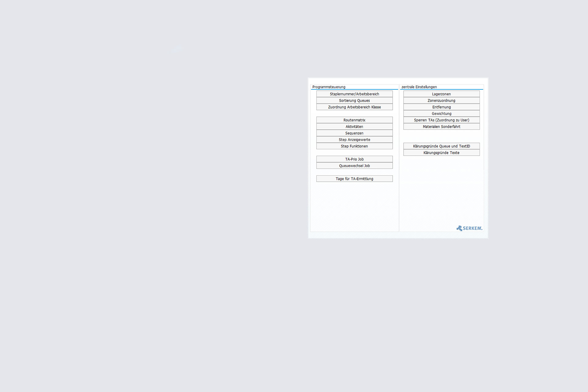Open Klärungsgründe Texte
The height and width of the screenshot is (392, 588).
click(x=441, y=153)
